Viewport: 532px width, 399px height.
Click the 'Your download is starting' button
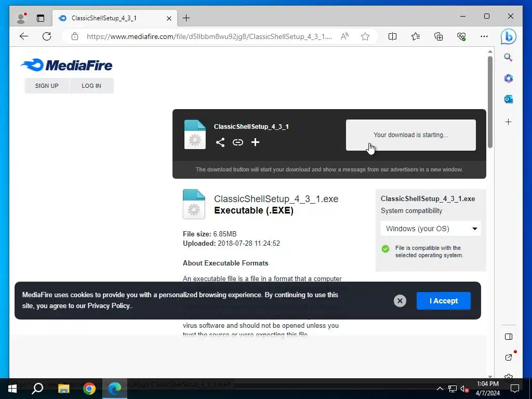coord(410,135)
